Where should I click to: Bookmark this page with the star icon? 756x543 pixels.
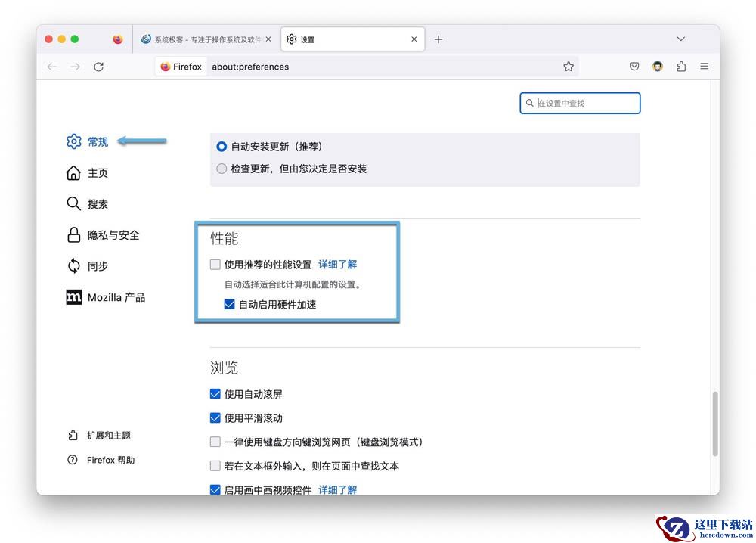(x=569, y=67)
